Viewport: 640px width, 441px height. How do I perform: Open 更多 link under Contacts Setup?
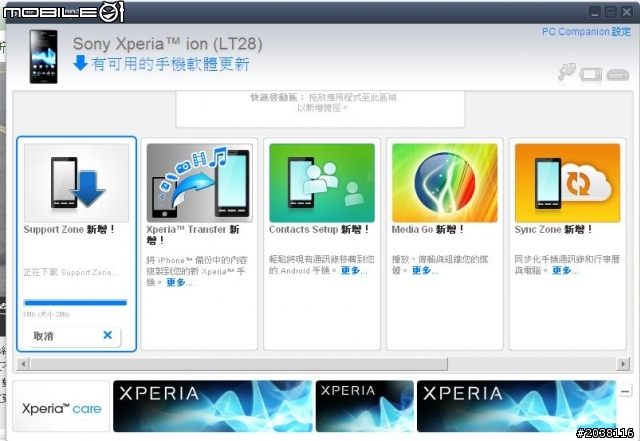tap(354, 270)
